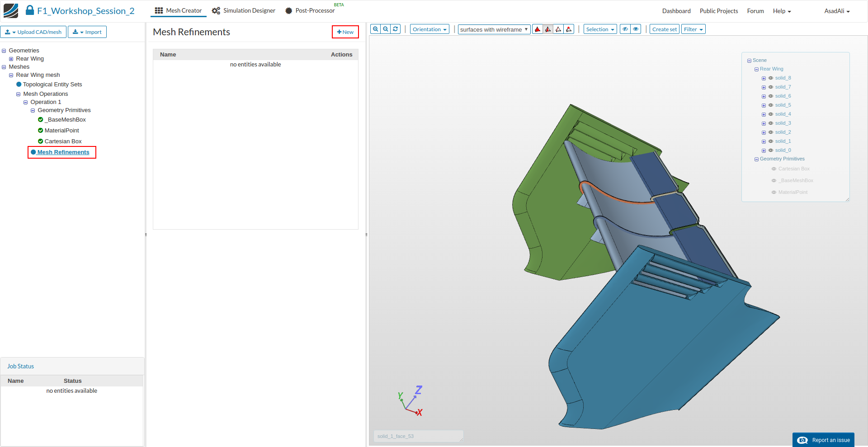
Task: Click the scene tree panel resize handle
Action: tap(847, 199)
